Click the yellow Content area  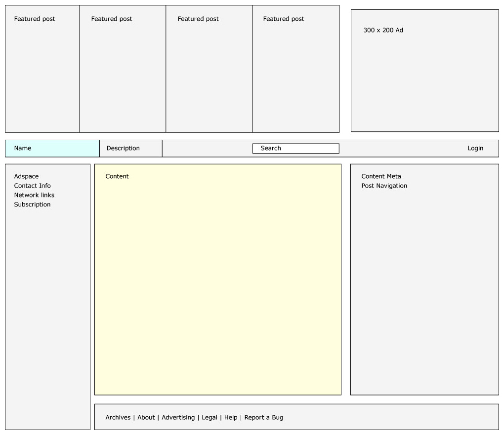(x=217, y=279)
